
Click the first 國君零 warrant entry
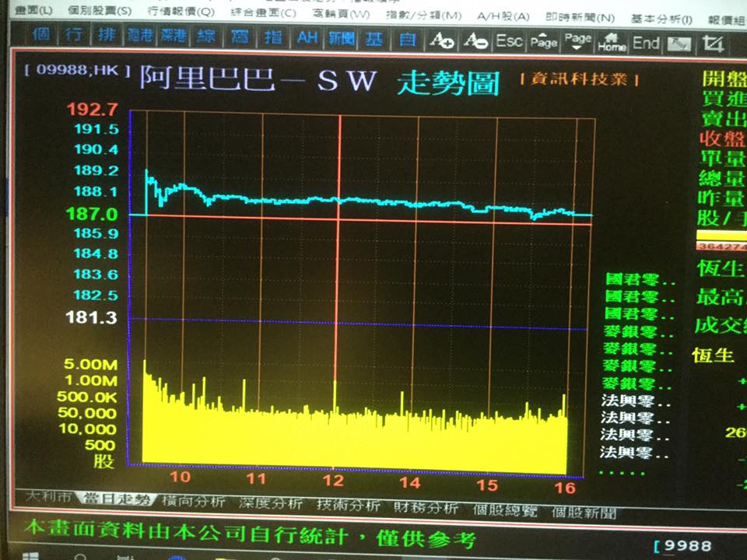(x=640, y=279)
